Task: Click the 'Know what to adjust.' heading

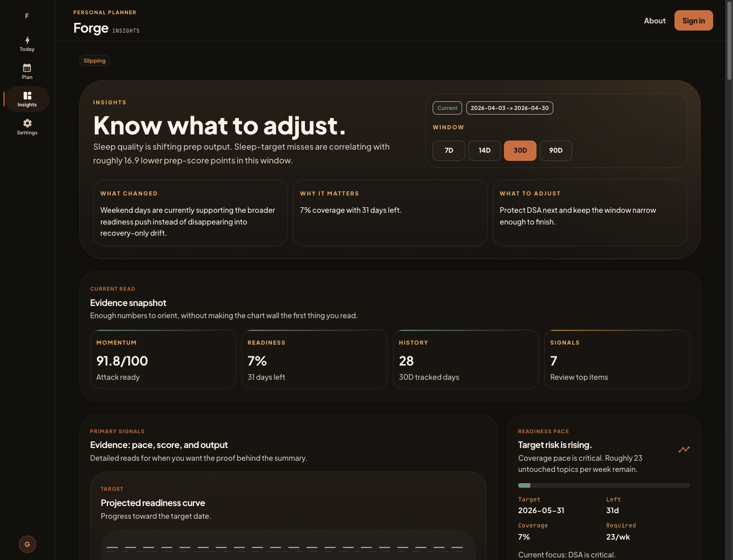Action: coord(219,126)
